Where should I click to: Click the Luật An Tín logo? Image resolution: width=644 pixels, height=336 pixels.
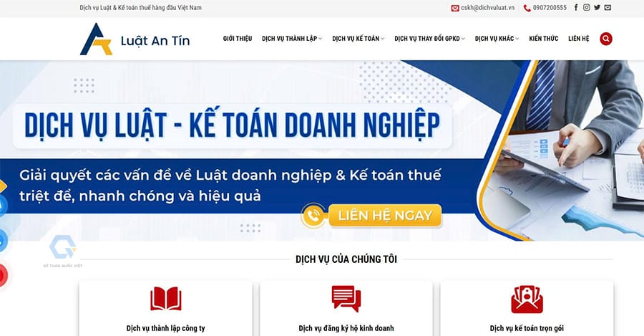[135, 39]
